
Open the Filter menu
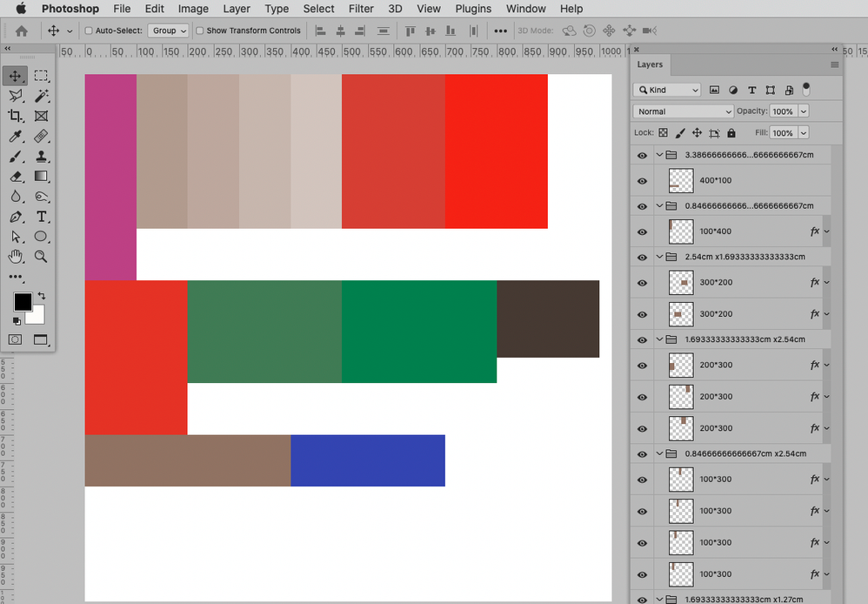[361, 9]
